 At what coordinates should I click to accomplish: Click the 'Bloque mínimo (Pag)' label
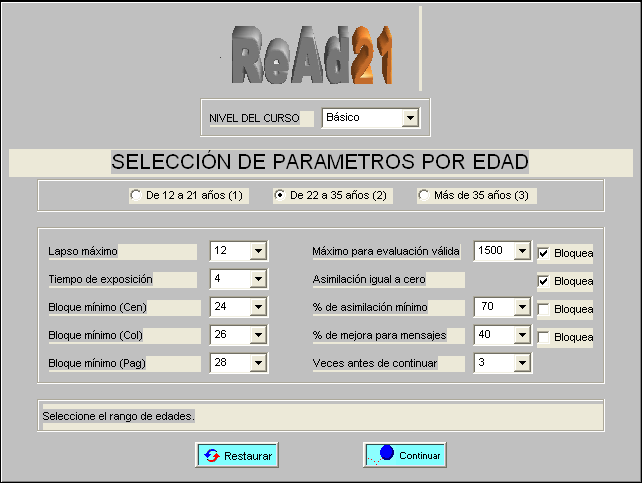[x=97, y=363]
